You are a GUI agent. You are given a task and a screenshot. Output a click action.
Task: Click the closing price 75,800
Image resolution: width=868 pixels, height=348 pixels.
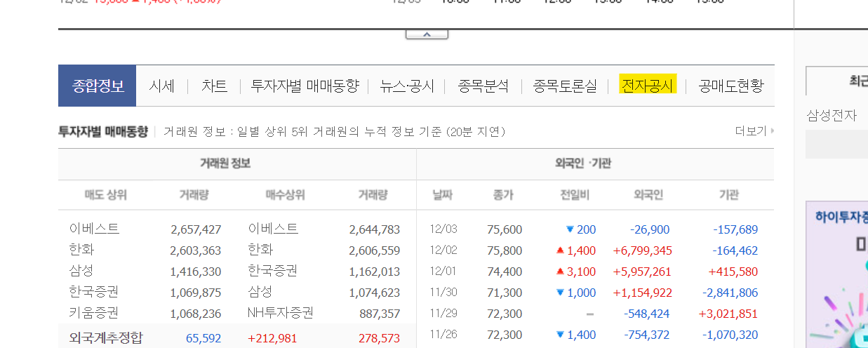505,250
